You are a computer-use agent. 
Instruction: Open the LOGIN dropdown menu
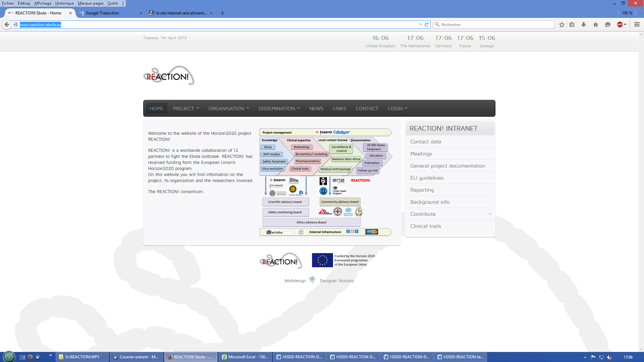[397, 109]
